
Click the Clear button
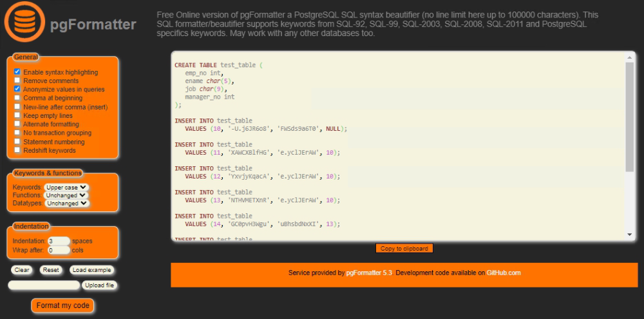(x=22, y=270)
